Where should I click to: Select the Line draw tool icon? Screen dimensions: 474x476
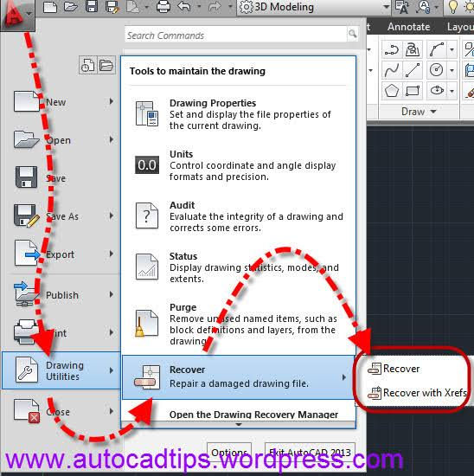[413, 70]
